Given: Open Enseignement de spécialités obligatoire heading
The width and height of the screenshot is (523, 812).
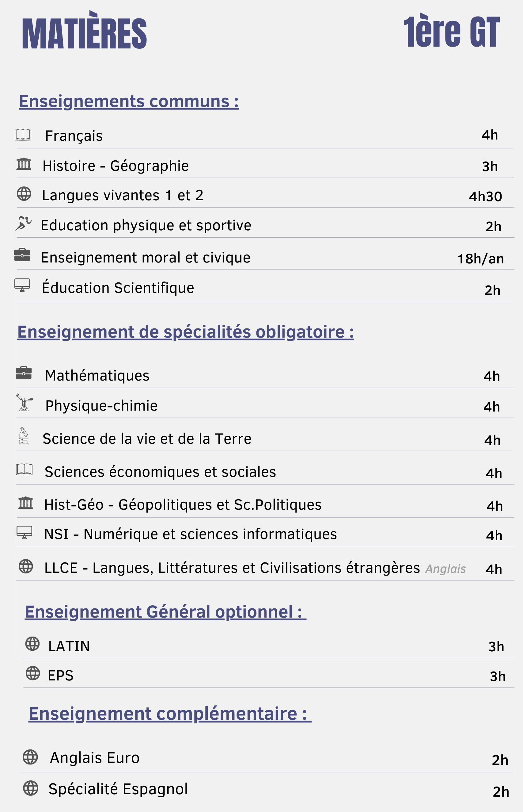Looking at the screenshot, I should [x=186, y=332].
